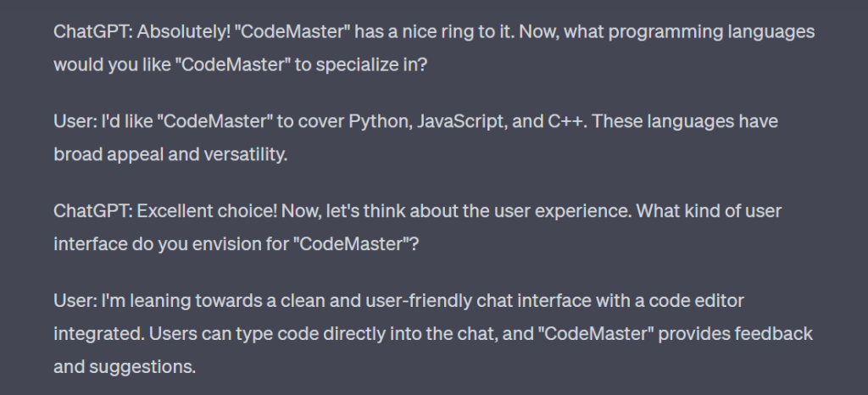Click "Excellent choice!" in ChatGPT reply
868x395 pixels.
207,211
